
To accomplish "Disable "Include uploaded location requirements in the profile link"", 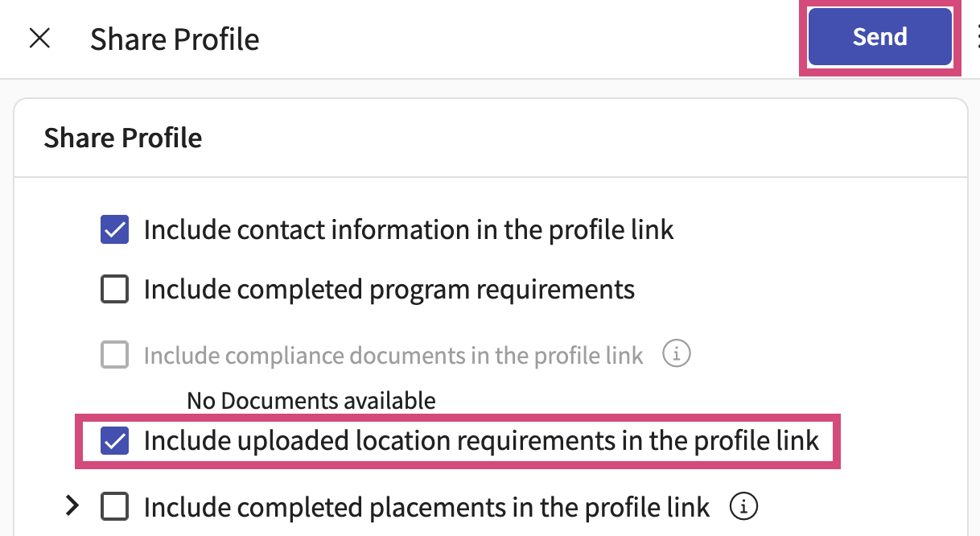I will click(x=114, y=440).
